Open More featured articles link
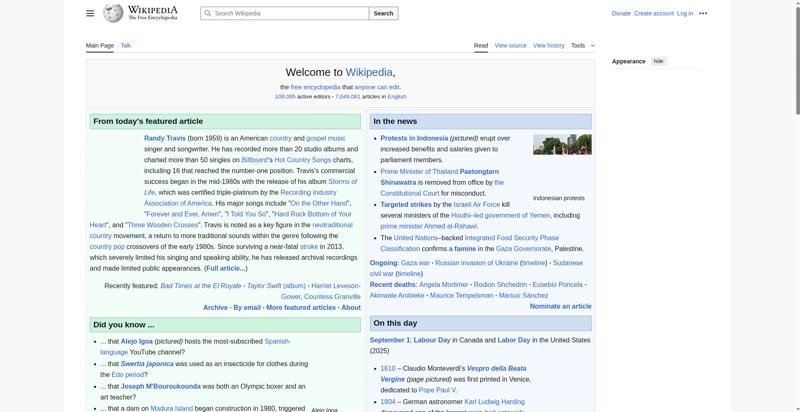This screenshot has width=800, height=412. pyautogui.click(x=301, y=307)
